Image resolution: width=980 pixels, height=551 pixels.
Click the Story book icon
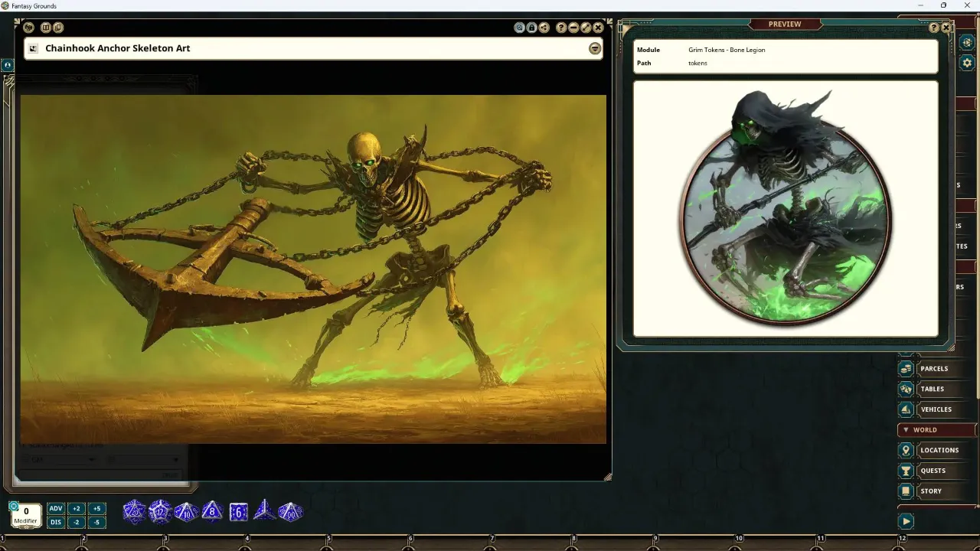click(x=906, y=491)
